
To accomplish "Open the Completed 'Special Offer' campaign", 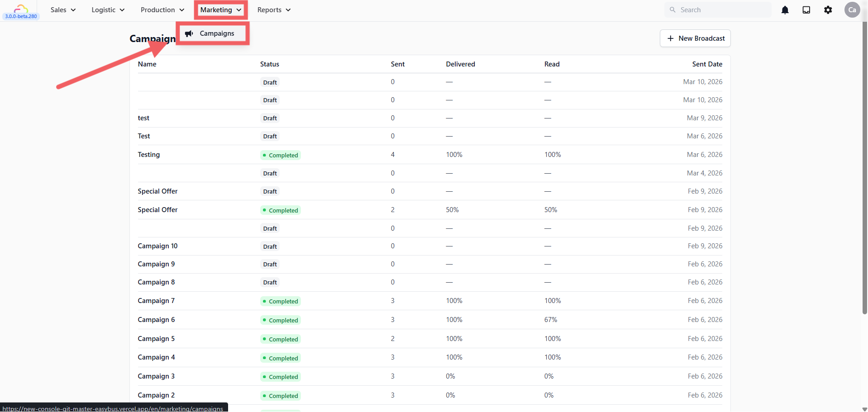I will coord(430,210).
